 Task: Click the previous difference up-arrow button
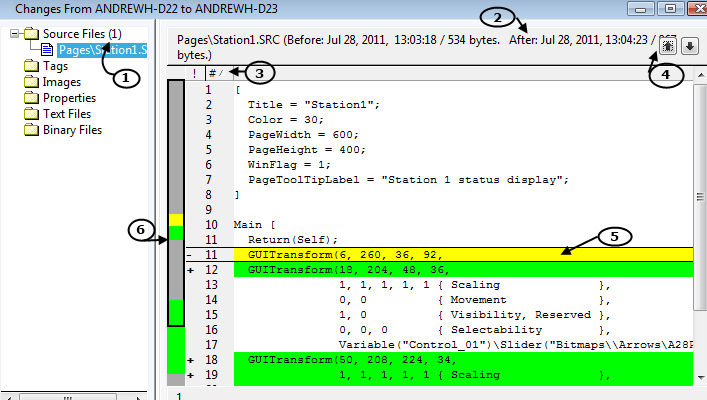669,47
